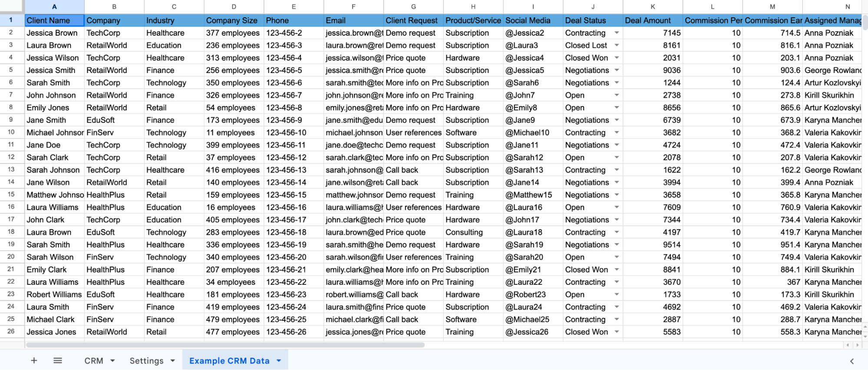Select the @Sarah13 social media cell
The image size is (868, 370).
(533, 170)
